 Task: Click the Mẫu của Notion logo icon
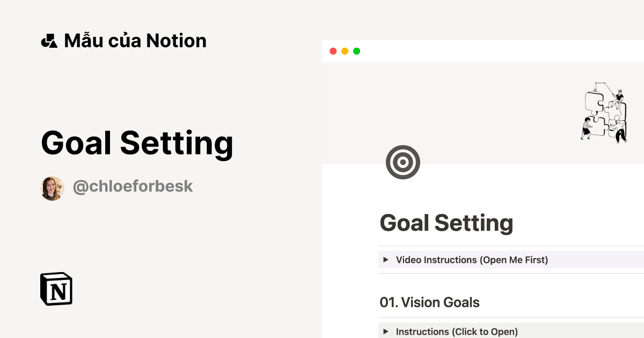[x=49, y=40]
